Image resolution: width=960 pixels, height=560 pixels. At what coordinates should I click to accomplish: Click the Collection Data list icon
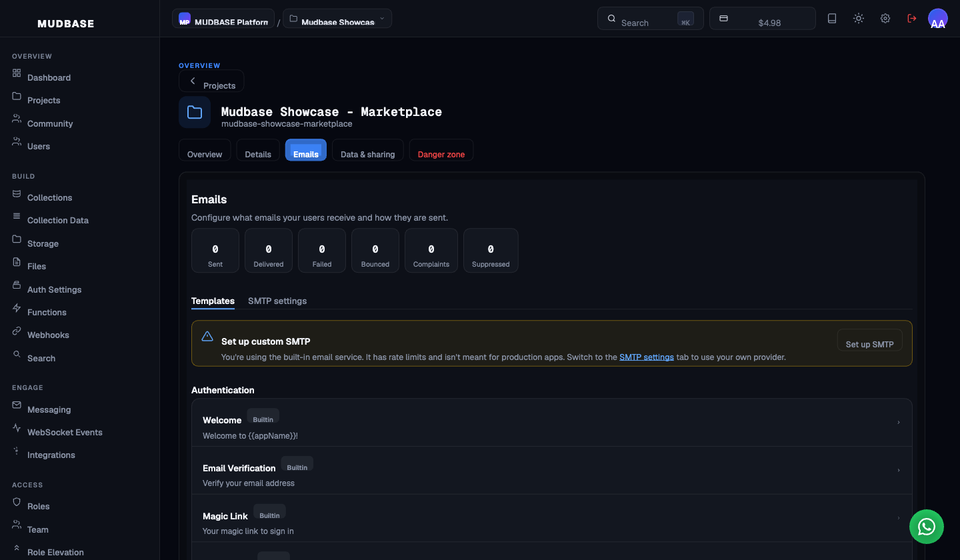point(17,216)
